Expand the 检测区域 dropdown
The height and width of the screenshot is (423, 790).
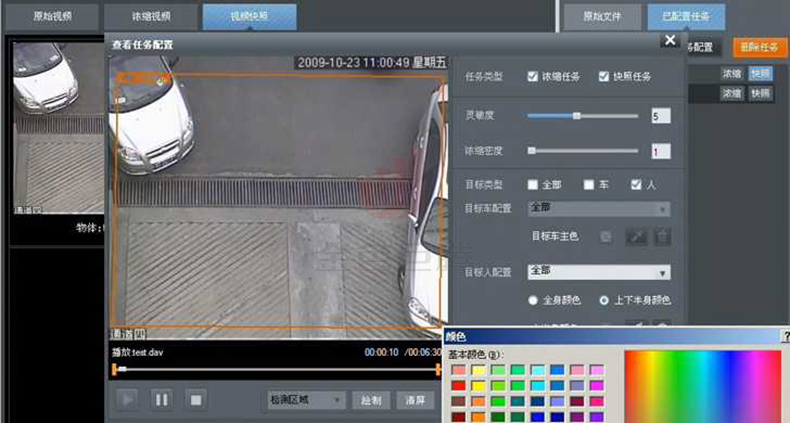[306, 400]
